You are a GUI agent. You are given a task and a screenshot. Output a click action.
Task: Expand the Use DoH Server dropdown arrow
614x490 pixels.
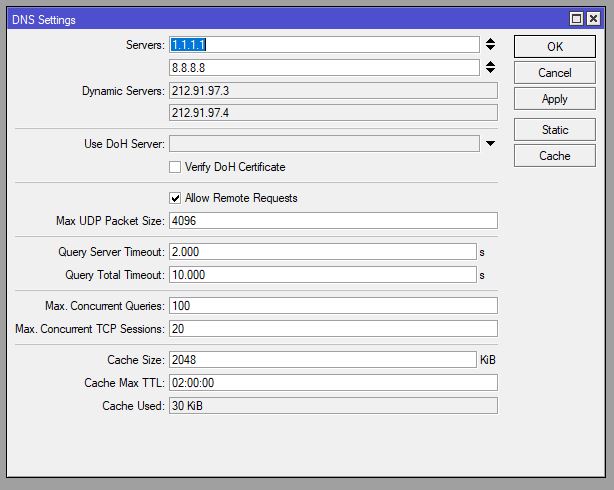490,144
